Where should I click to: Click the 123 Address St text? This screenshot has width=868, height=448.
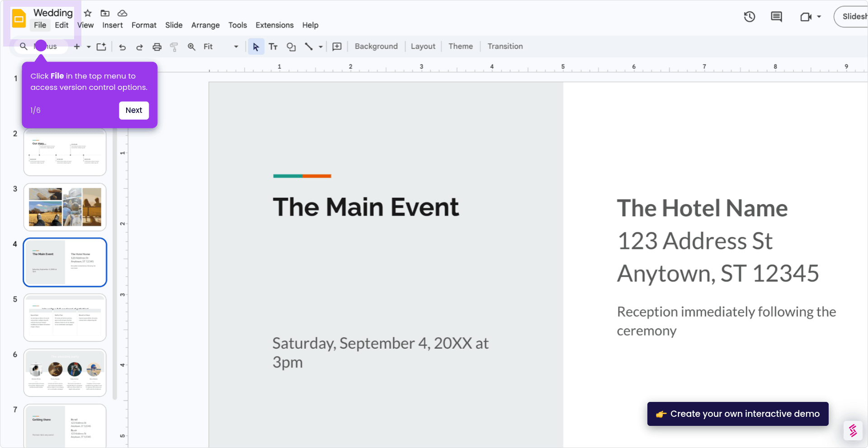tap(695, 241)
